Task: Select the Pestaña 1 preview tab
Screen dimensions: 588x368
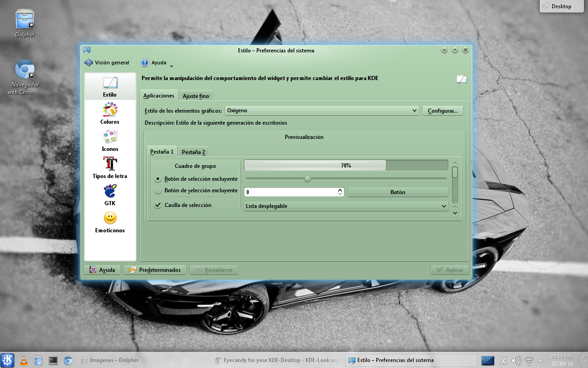Action: [162, 152]
